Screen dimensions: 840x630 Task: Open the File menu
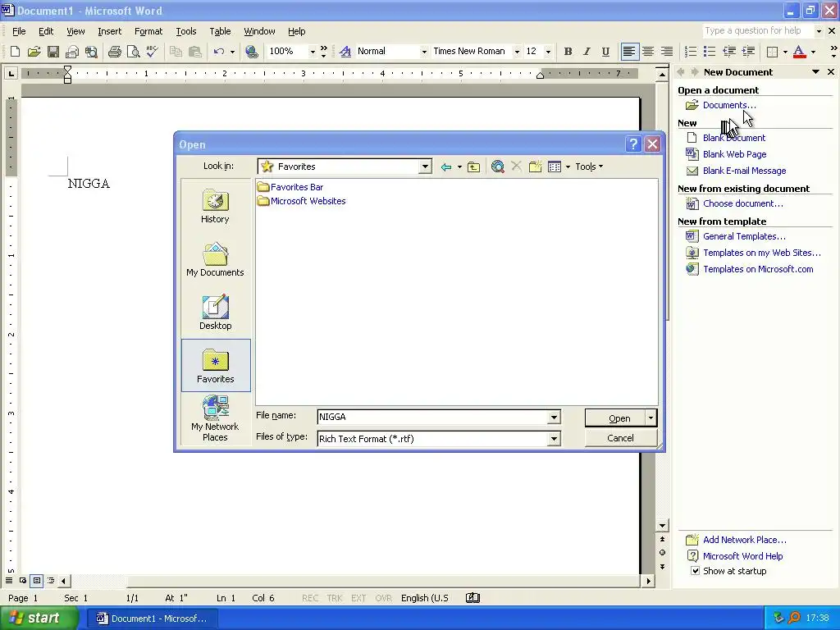click(19, 31)
